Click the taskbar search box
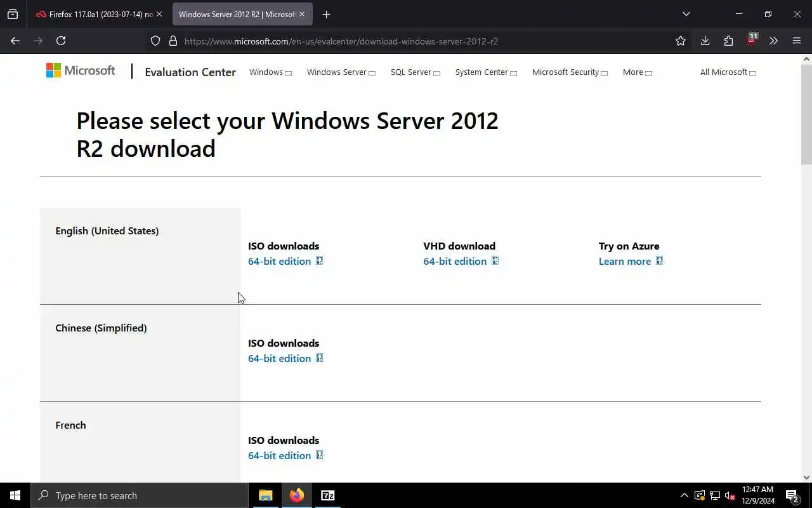812x508 pixels. (139, 495)
